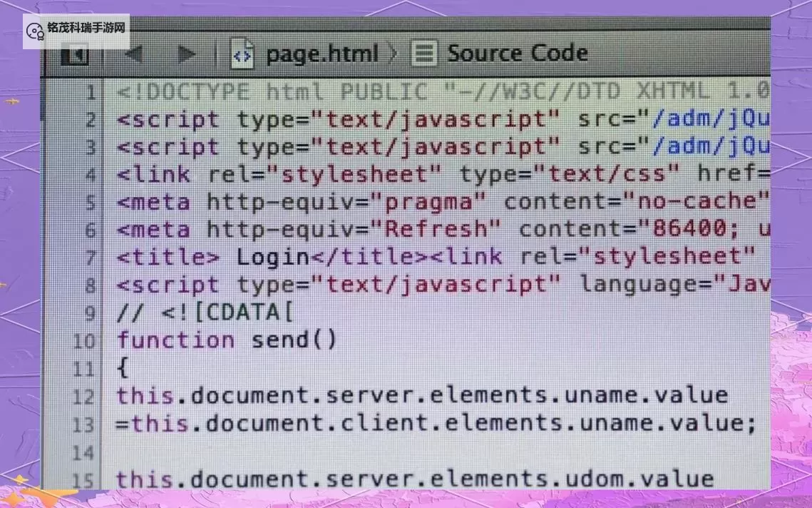The image size is (812, 508).
Task: Click the 铭茂科瑞手游网 watermark text
Action: 86,29
